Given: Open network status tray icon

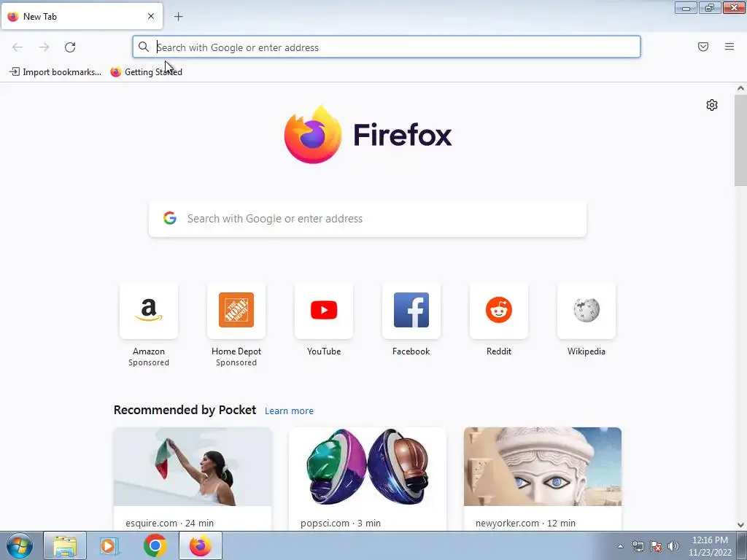Looking at the screenshot, I should [x=638, y=546].
